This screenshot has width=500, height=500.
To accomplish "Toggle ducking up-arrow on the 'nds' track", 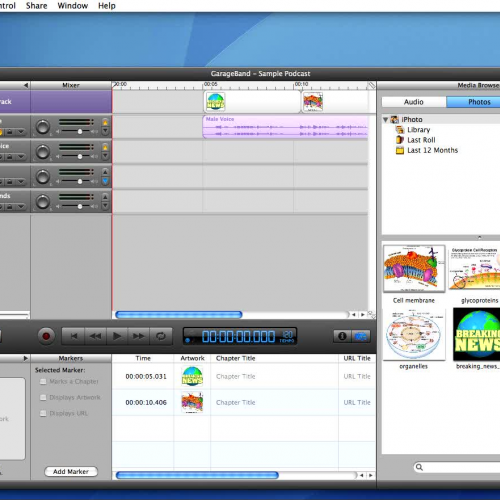I will point(105,197).
